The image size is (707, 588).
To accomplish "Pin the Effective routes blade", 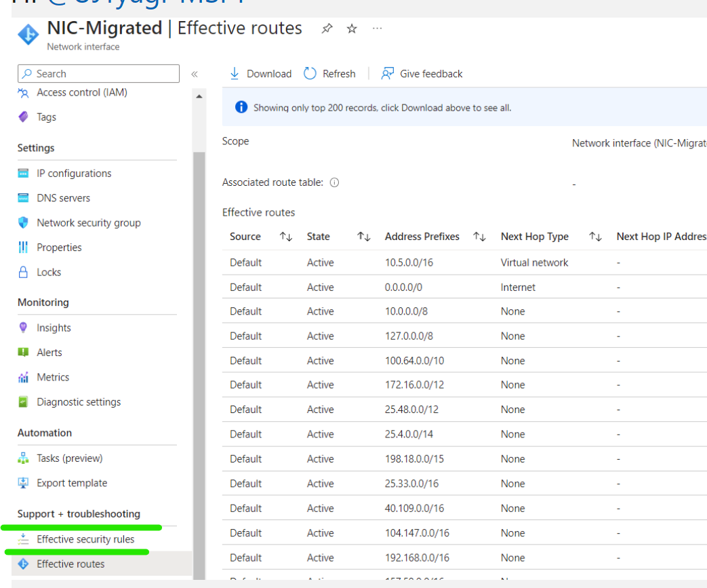I will click(327, 28).
